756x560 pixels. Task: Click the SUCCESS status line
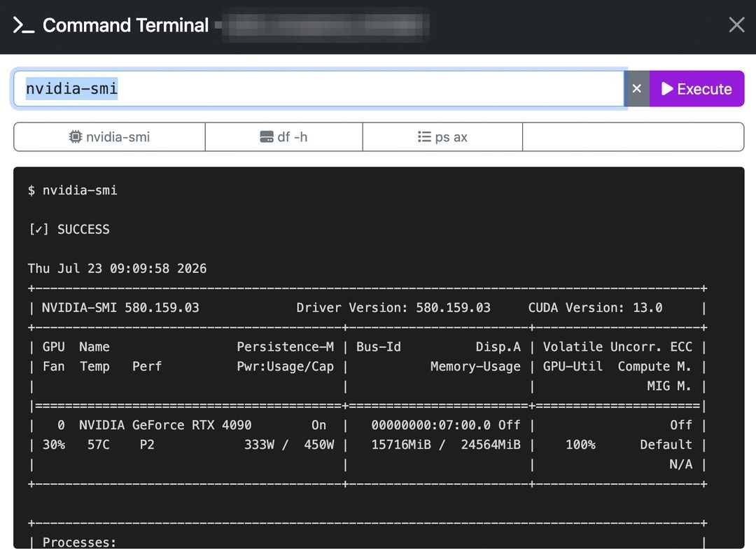(69, 230)
